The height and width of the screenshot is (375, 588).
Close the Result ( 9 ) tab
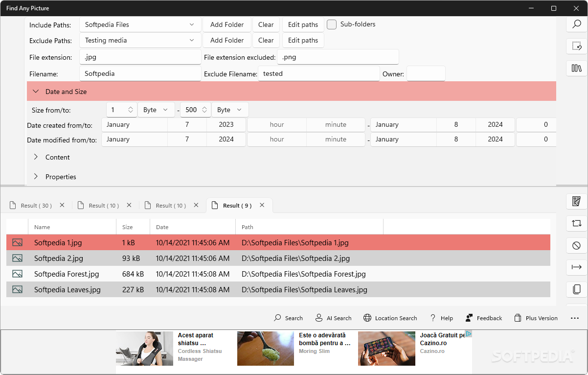[262, 205]
